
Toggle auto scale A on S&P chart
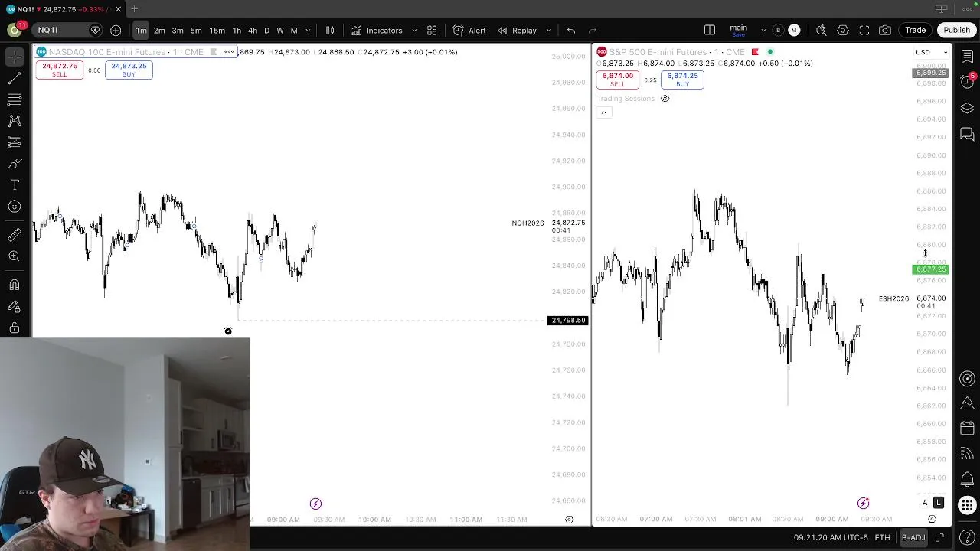pyautogui.click(x=925, y=503)
